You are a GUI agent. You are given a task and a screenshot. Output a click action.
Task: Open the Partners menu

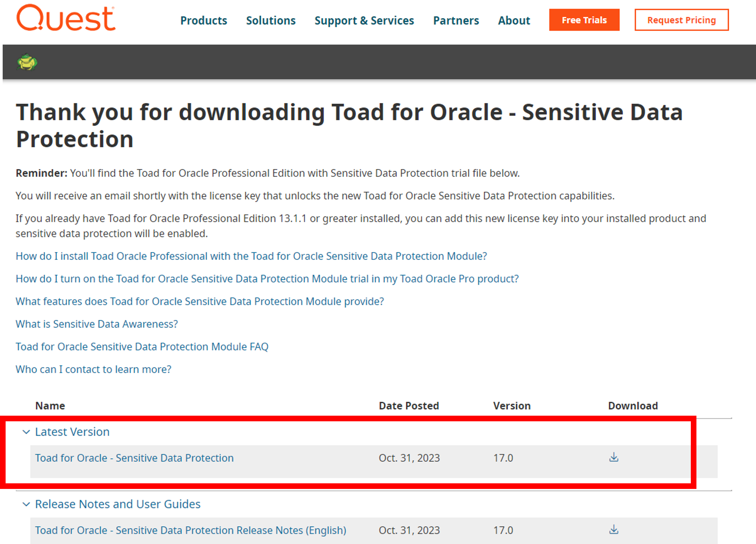(x=456, y=21)
